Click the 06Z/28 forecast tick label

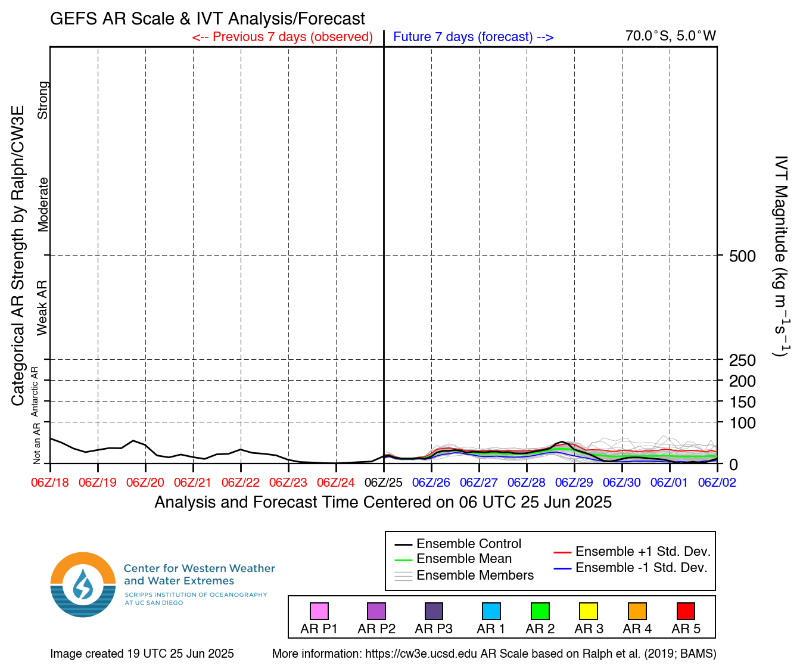point(527,483)
